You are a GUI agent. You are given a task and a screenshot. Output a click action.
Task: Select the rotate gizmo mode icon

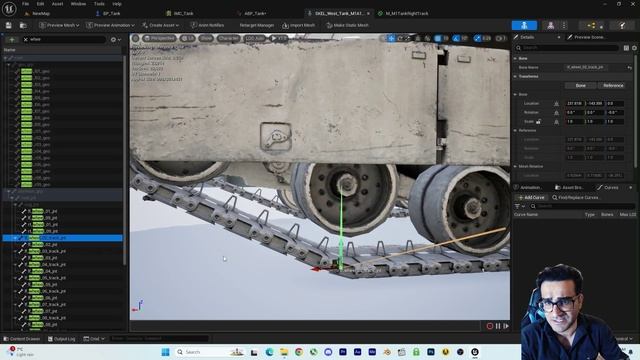400,38
